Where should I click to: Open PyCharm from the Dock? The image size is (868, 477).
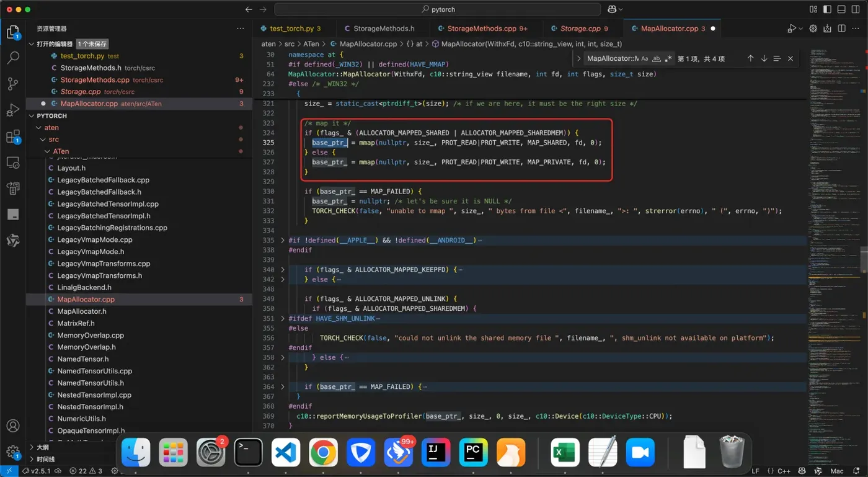coord(473,452)
